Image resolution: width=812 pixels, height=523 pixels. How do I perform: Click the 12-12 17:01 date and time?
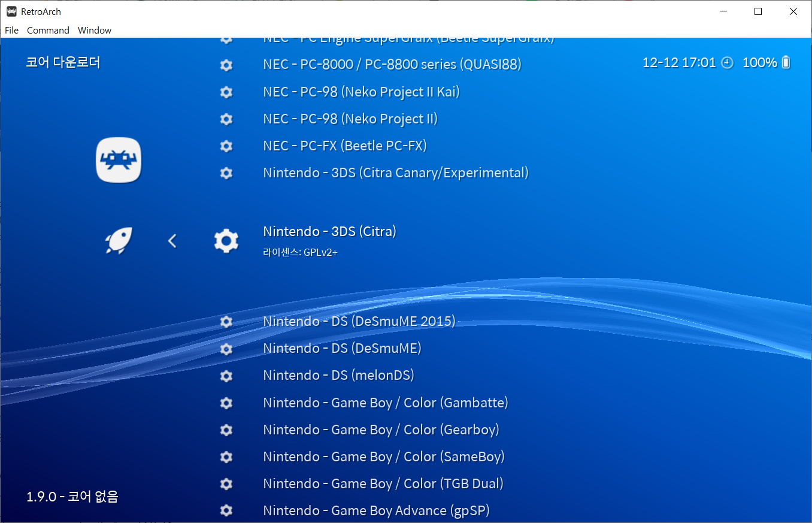pyautogui.click(x=679, y=62)
